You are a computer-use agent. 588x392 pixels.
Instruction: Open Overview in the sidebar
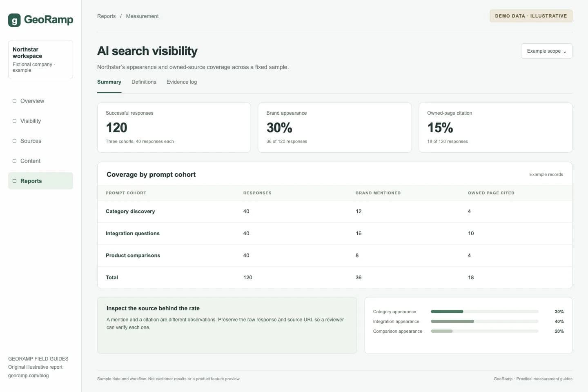point(40,101)
